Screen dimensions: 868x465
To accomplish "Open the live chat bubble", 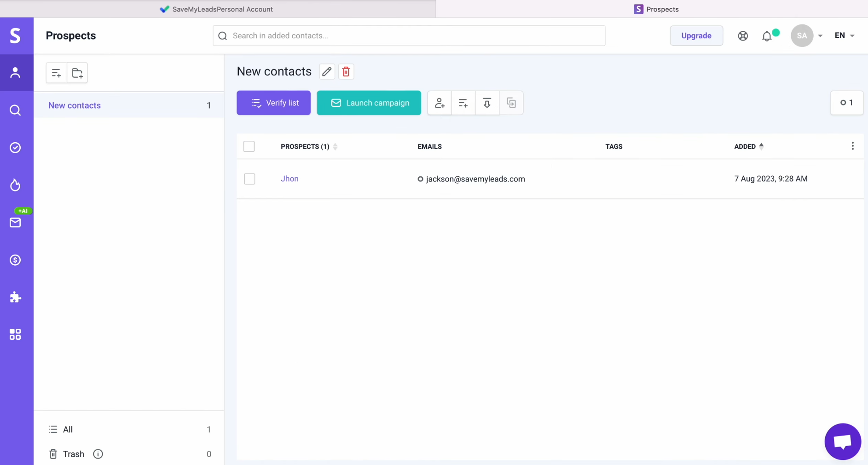I will [x=842, y=442].
